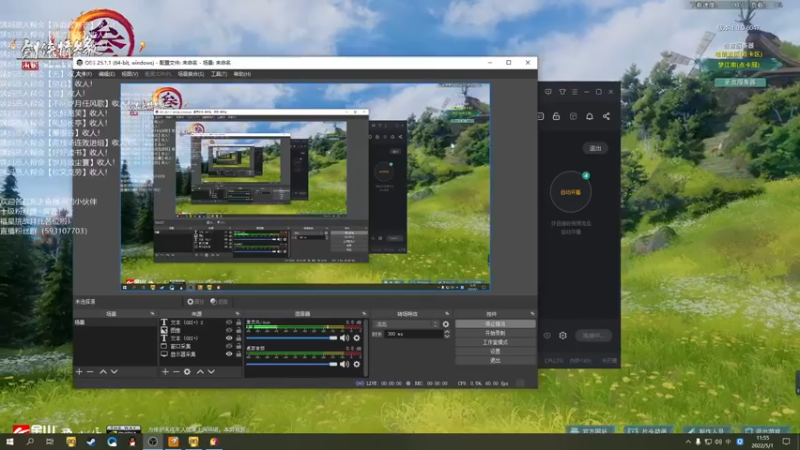Click the Studio Mode button in Controls

point(495,342)
